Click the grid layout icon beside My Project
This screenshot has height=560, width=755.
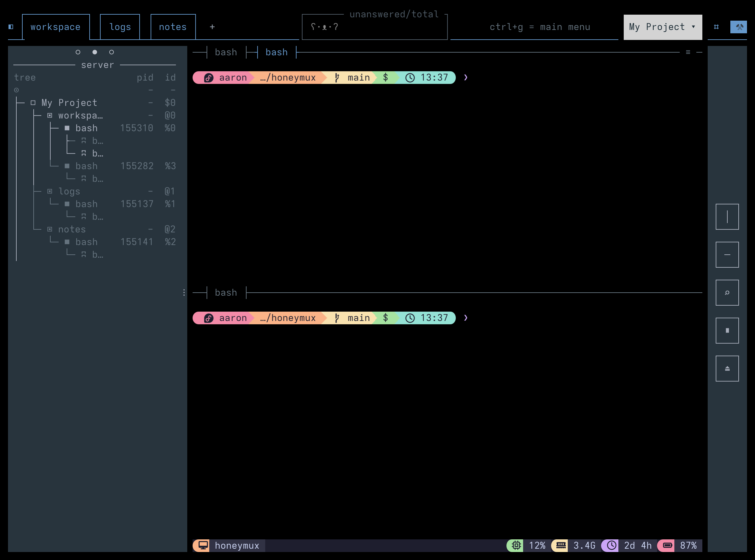click(x=716, y=27)
